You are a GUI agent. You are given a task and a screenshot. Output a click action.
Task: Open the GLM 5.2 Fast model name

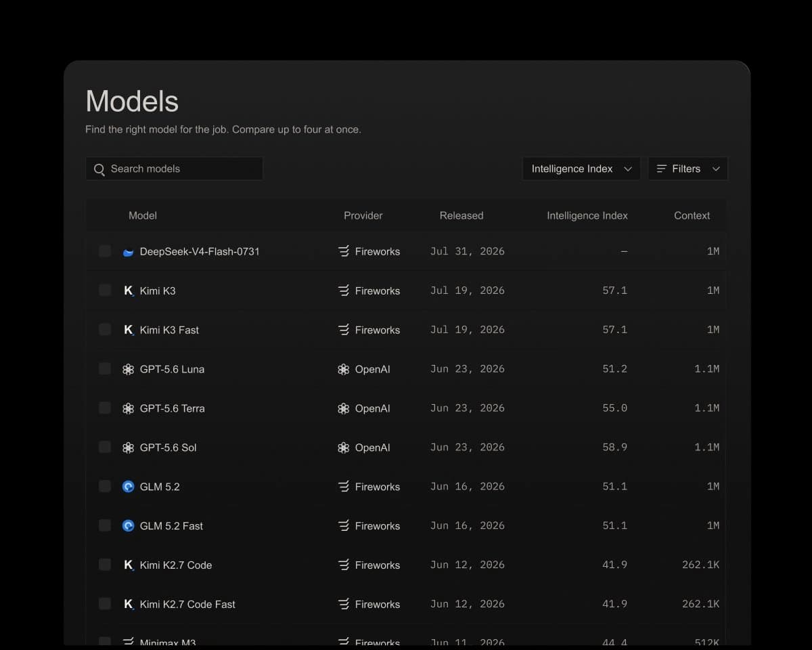pyautogui.click(x=171, y=525)
